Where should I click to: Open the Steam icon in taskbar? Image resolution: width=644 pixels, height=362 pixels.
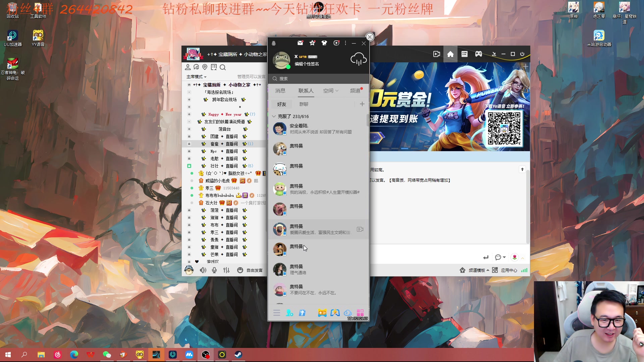pos(238,355)
